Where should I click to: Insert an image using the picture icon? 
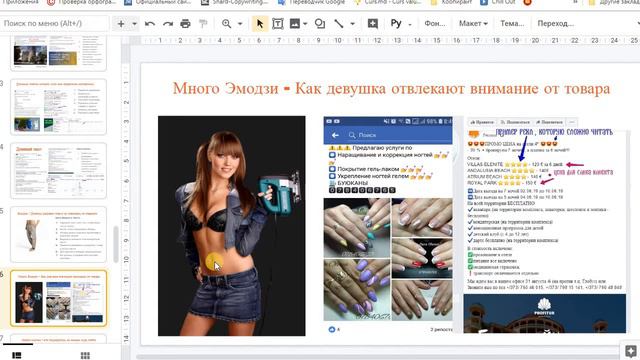295,24
